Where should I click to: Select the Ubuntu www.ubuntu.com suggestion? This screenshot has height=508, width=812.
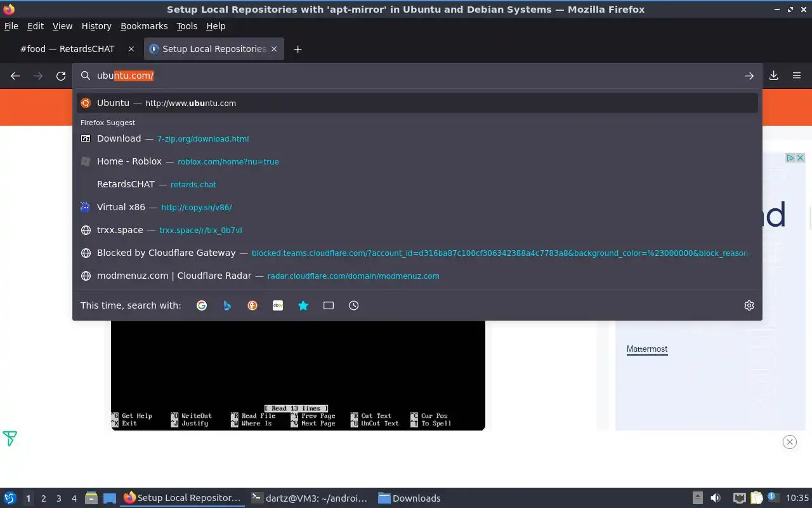pos(417,103)
